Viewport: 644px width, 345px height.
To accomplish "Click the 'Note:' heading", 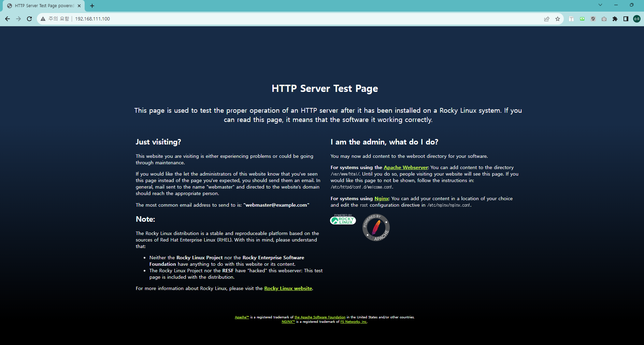I will tap(145, 219).
